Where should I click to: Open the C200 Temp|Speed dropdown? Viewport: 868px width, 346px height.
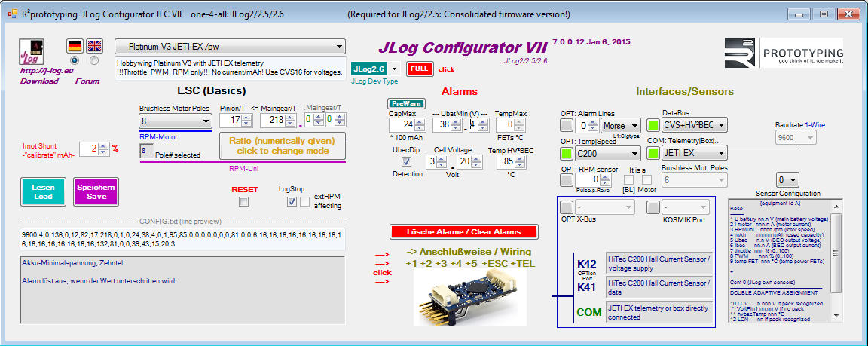click(607, 153)
